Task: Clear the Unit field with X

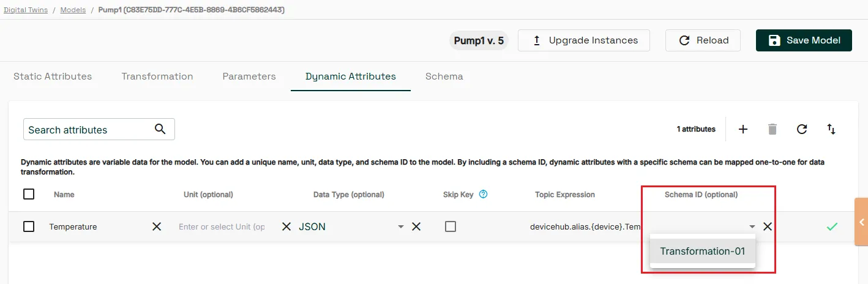Action: pos(286,226)
